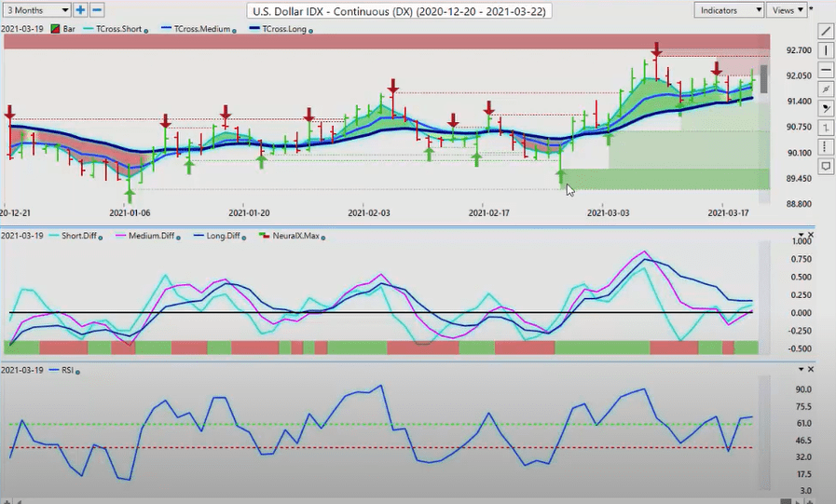Click the TCross.Medium legend label

pos(202,29)
